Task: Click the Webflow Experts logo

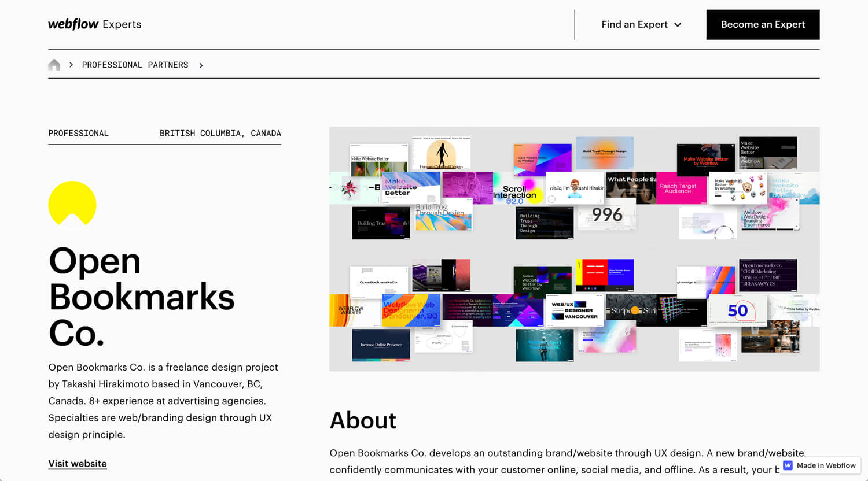Action: click(x=94, y=24)
